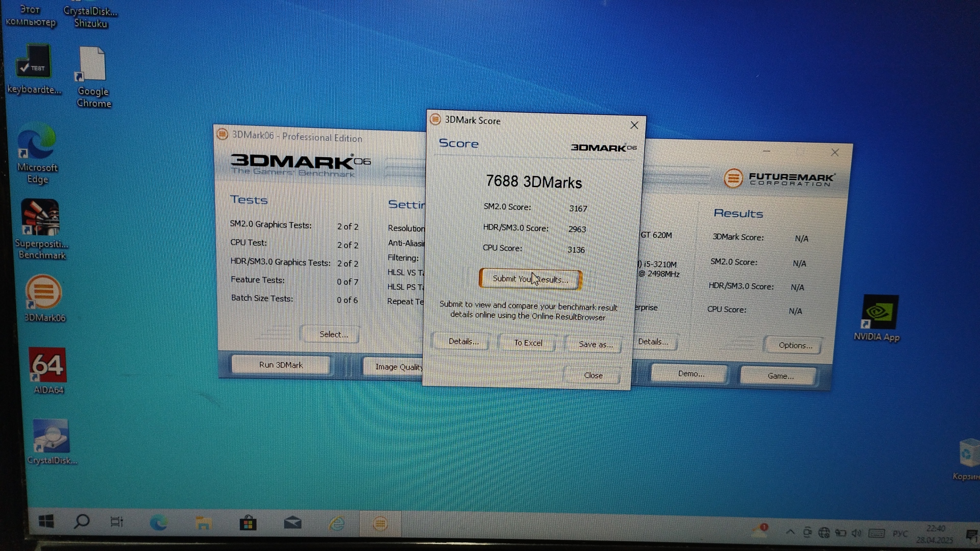Open File Explorer from the taskbar

tap(203, 523)
